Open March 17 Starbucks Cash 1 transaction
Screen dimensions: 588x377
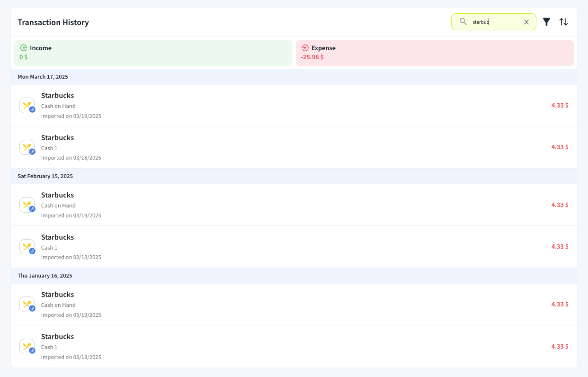[294, 147]
